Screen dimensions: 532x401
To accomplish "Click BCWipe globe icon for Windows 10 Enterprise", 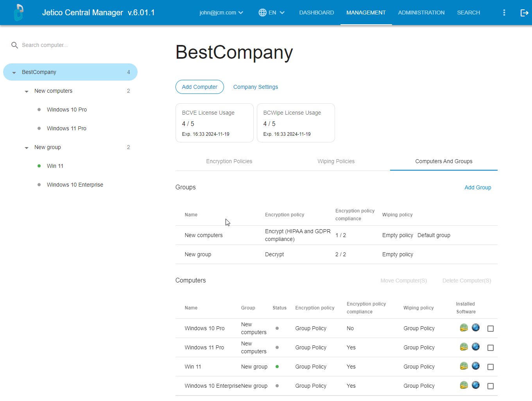I will pos(476,385).
